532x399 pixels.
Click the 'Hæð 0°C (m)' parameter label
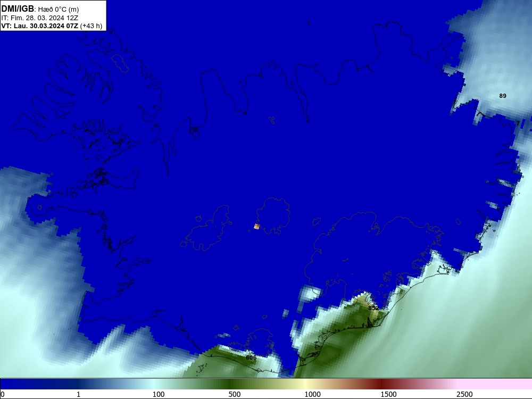pyautogui.click(x=59, y=10)
